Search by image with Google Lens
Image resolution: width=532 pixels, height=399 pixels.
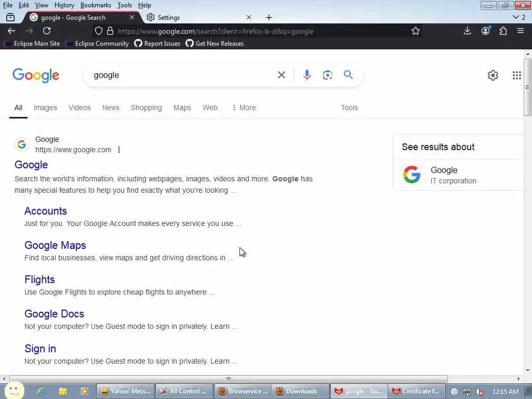coord(327,75)
